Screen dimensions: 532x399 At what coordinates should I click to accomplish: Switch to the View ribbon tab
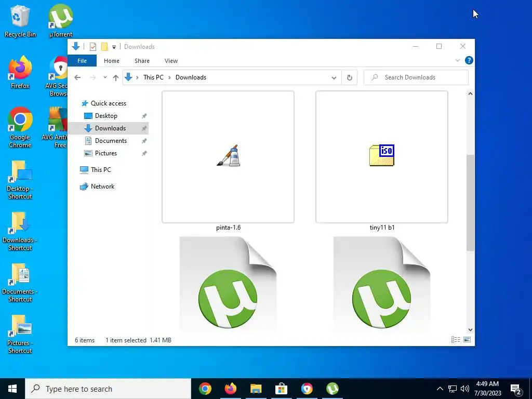click(x=171, y=61)
